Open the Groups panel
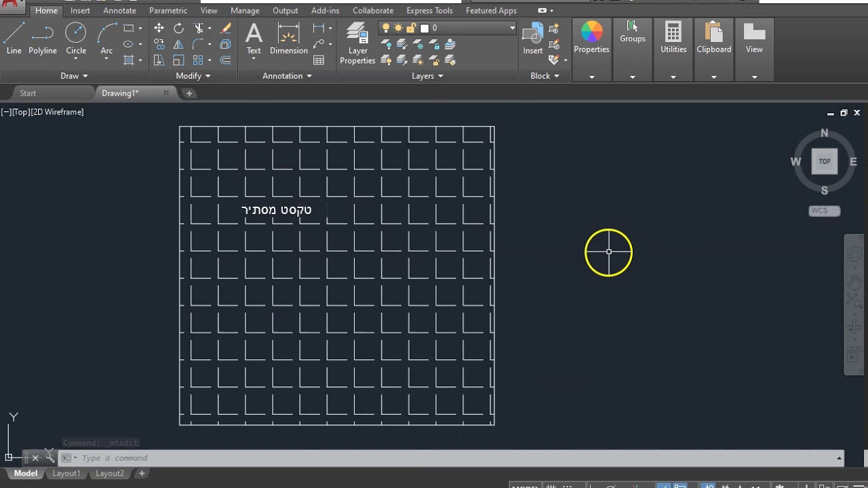Viewport: 868px width, 488px height. (x=632, y=33)
